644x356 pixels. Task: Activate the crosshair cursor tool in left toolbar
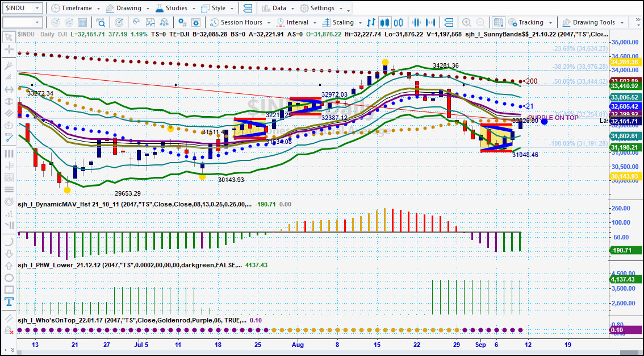8,50
